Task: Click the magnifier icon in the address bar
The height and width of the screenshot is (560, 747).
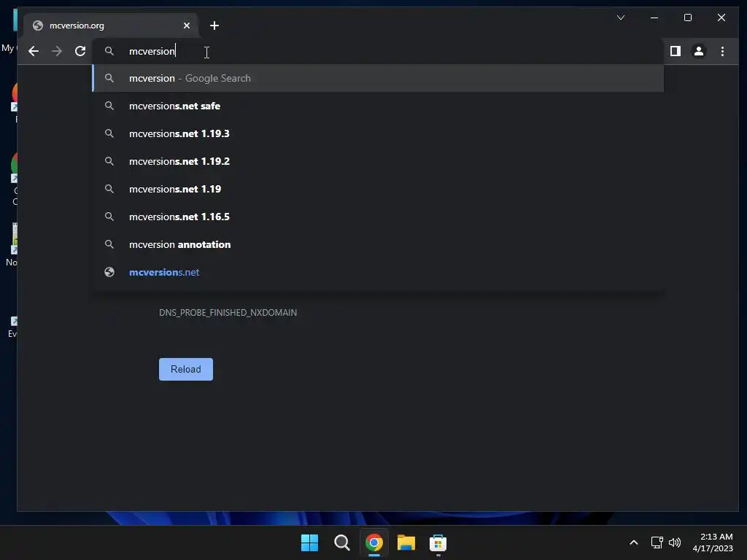Action: pos(109,51)
